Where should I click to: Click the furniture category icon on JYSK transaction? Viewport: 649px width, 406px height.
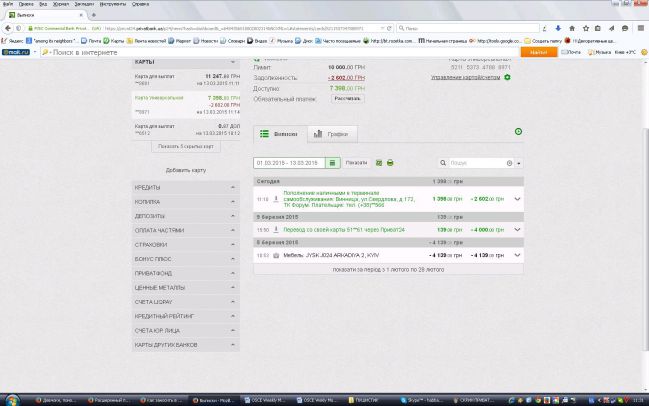[x=276, y=255]
